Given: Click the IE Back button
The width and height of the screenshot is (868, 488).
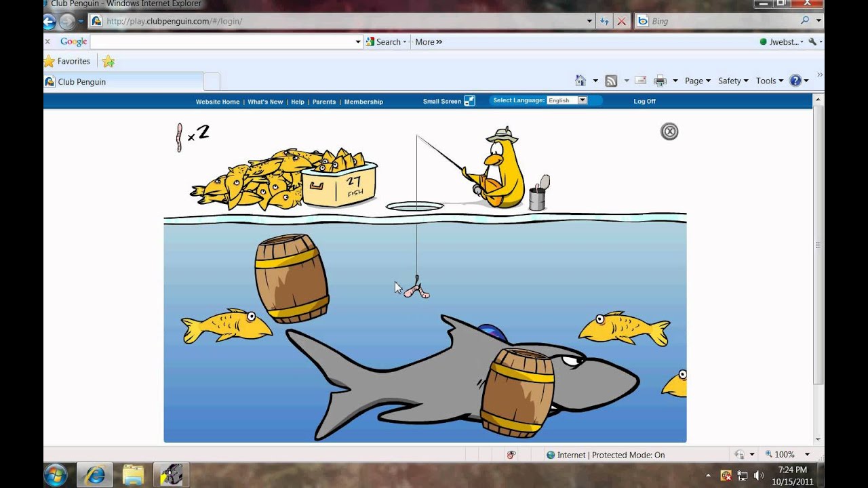Looking at the screenshot, I should click(48, 22).
